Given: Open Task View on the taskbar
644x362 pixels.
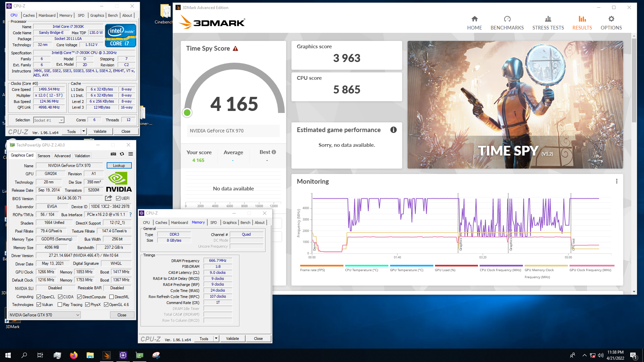Looking at the screenshot, I should point(40,355).
